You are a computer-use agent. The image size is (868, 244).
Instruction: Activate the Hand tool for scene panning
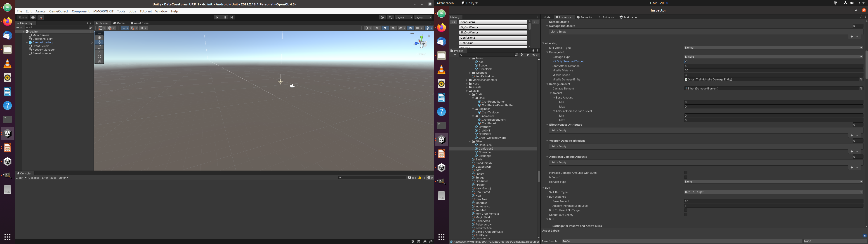pos(99,38)
